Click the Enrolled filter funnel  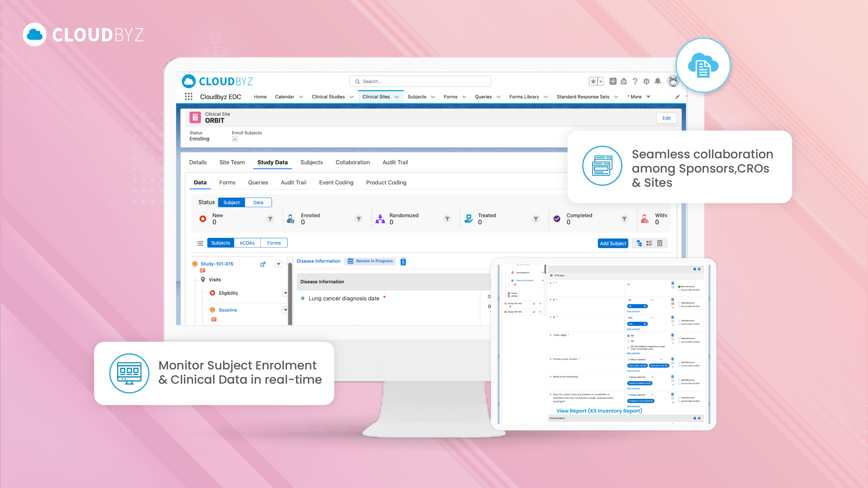[359, 219]
